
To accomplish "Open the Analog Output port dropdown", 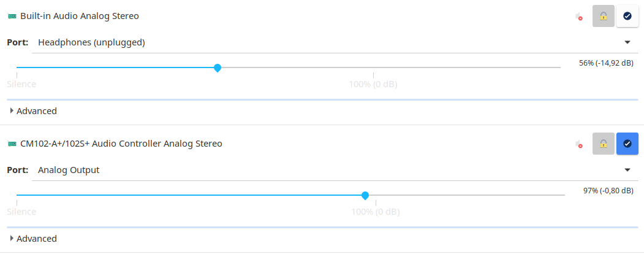I will pos(335,170).
